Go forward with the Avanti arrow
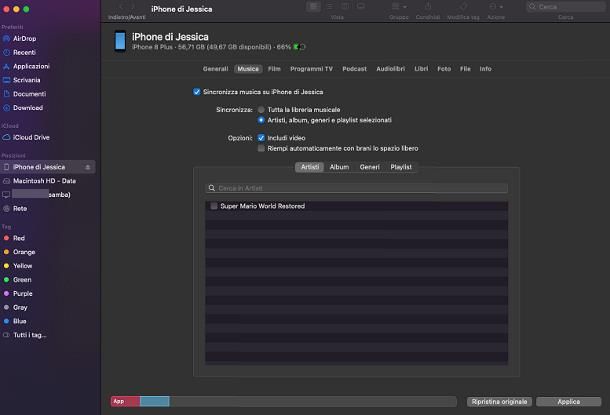610x415 pixels. coord(133,7)
